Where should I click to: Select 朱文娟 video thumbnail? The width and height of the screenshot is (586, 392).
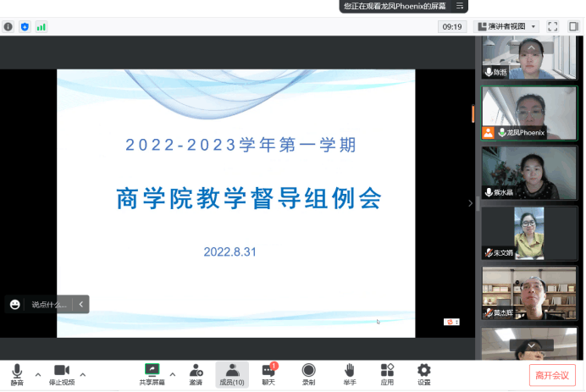click(x=528, y=233)
